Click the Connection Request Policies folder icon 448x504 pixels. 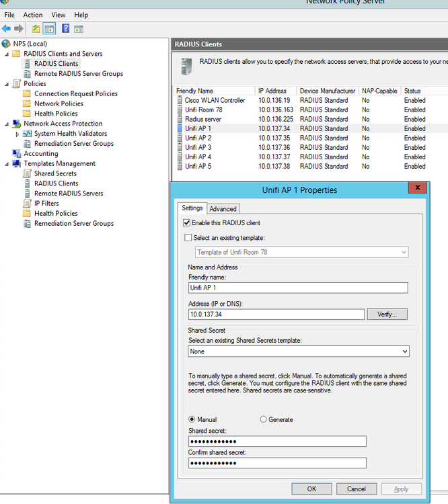[x=27, y=93]
